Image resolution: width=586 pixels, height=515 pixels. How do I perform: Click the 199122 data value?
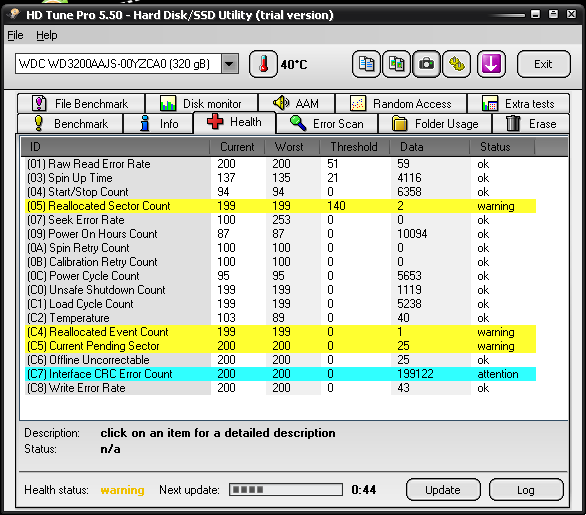(415, 374)
